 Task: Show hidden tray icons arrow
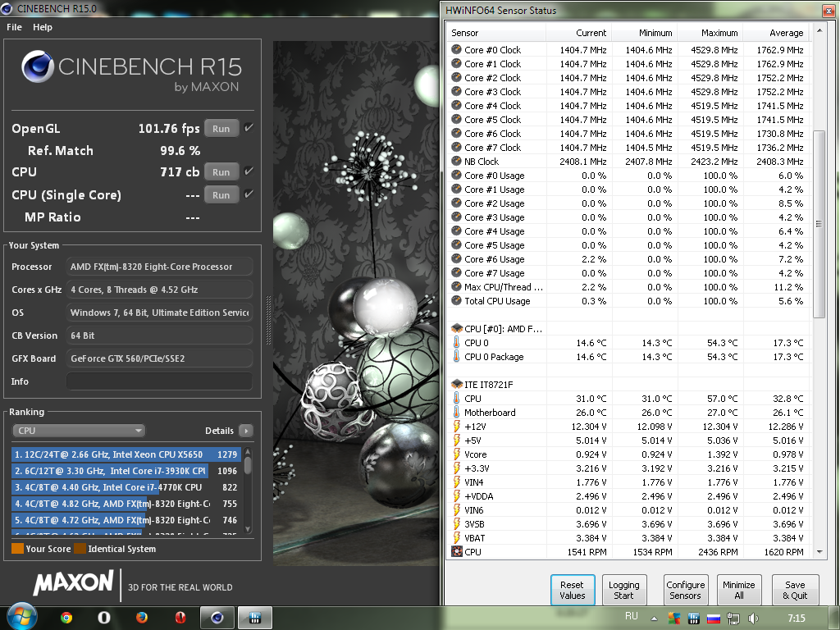[x=654, y=619]
